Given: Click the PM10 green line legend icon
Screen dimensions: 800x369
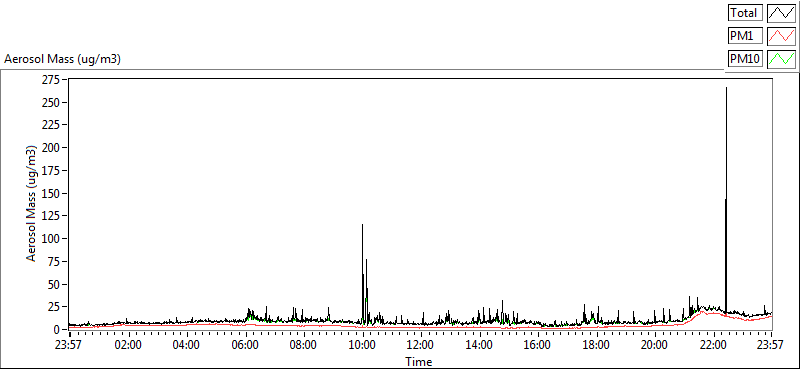Looking at the screenshot, I should tap(782, 59).
